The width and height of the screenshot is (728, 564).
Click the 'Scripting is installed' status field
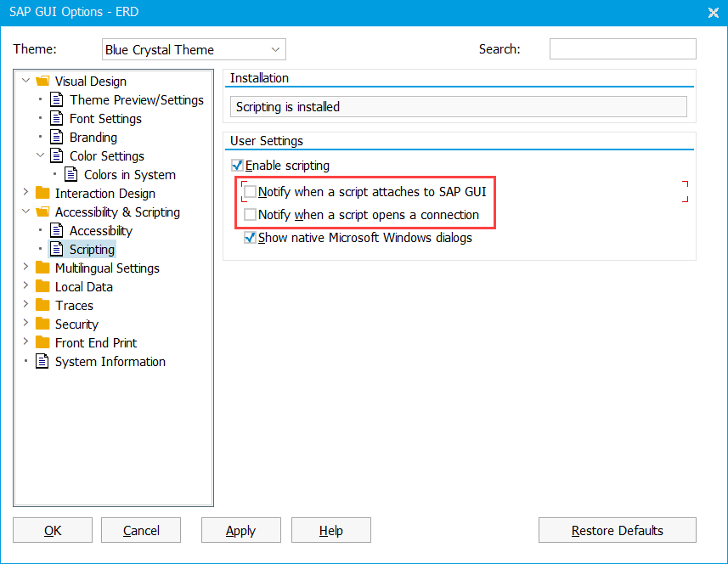(x=458, y=107)
